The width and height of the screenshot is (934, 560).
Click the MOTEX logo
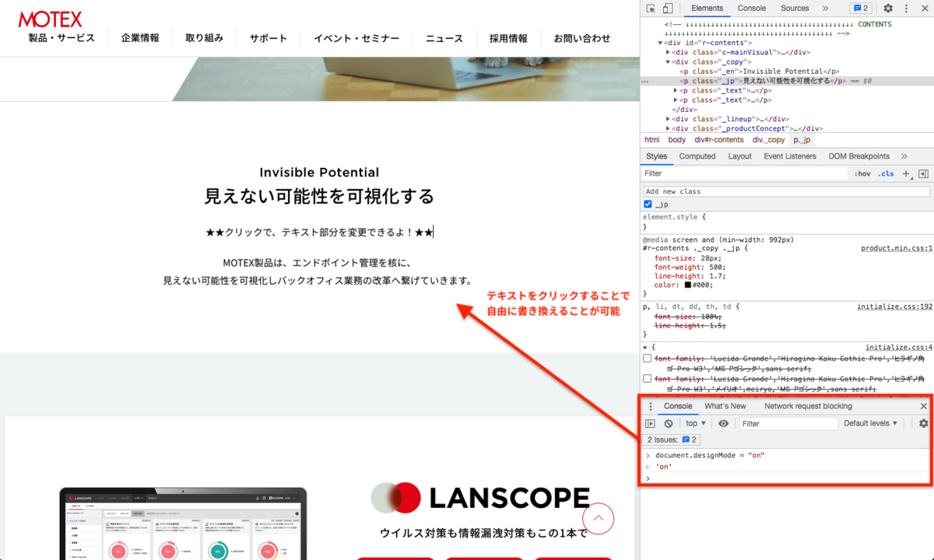[51, 19]
